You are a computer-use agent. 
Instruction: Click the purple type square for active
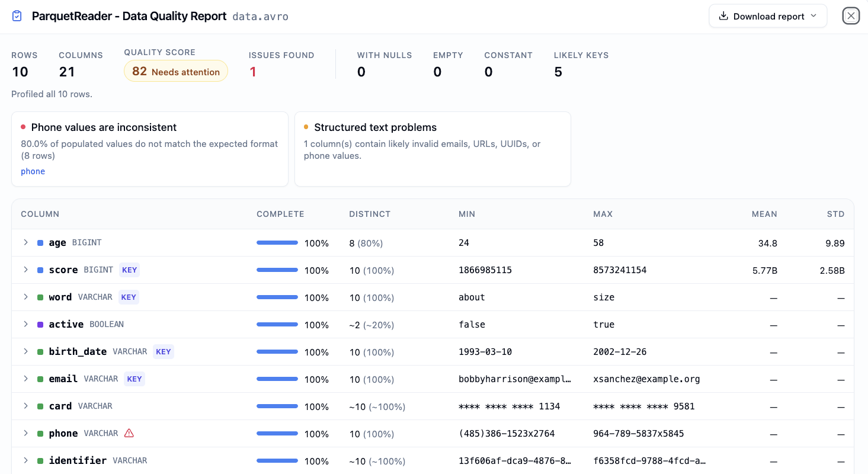pos(40,325)
